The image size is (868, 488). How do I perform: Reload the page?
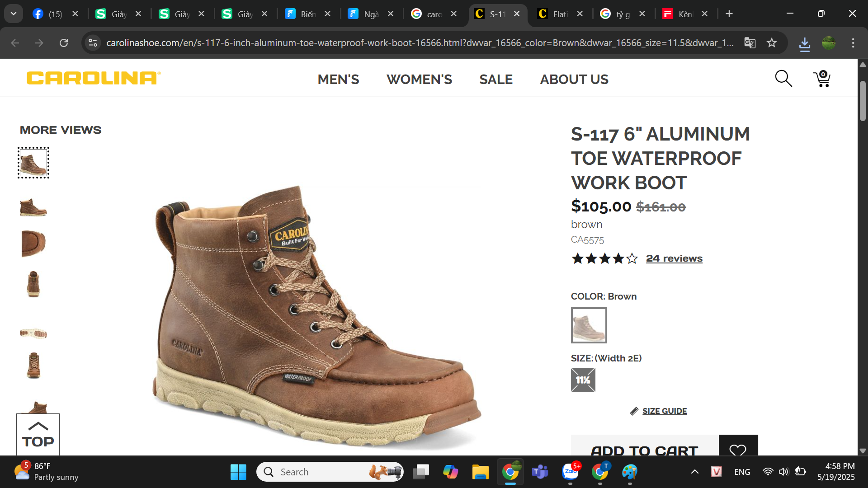click(x=64, y=43)
